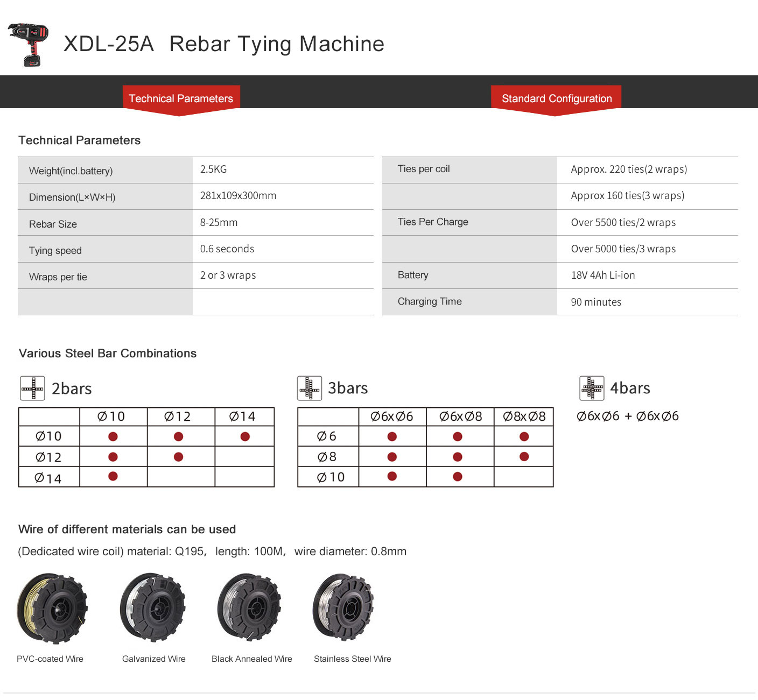Viewport: 758px width, 700px height.
Task: Click the XDL-25A Rebar Tying Machine title
Action: click(x=224, y=44)
